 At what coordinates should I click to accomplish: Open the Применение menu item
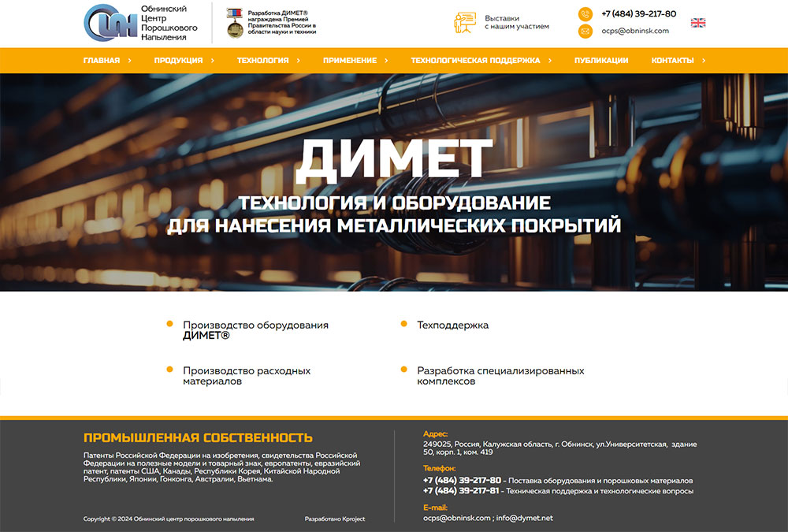350,61
